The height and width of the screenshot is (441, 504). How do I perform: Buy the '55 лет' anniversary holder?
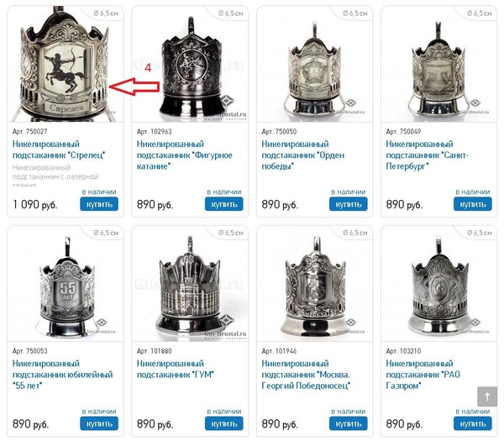coord(99,423)
